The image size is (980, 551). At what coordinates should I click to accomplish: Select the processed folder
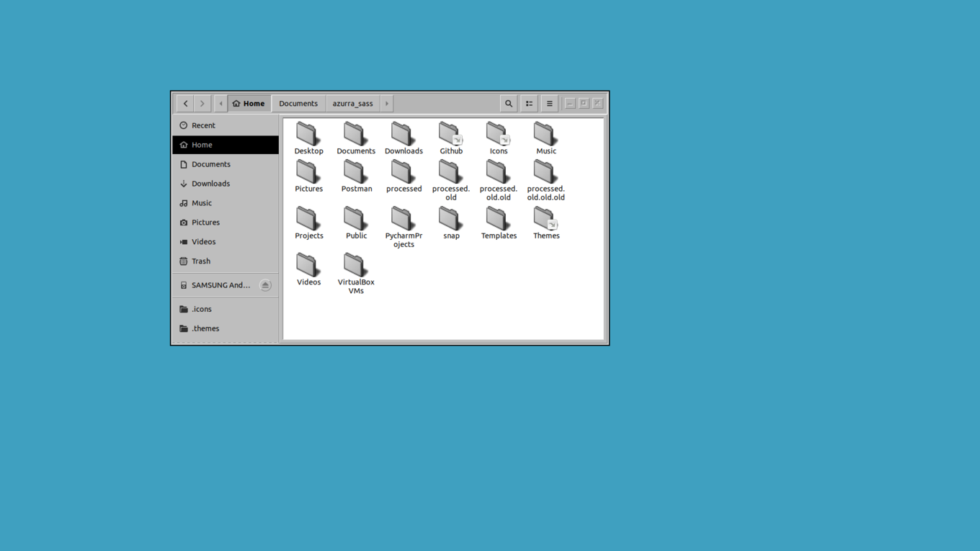click(x=404, y=176)
